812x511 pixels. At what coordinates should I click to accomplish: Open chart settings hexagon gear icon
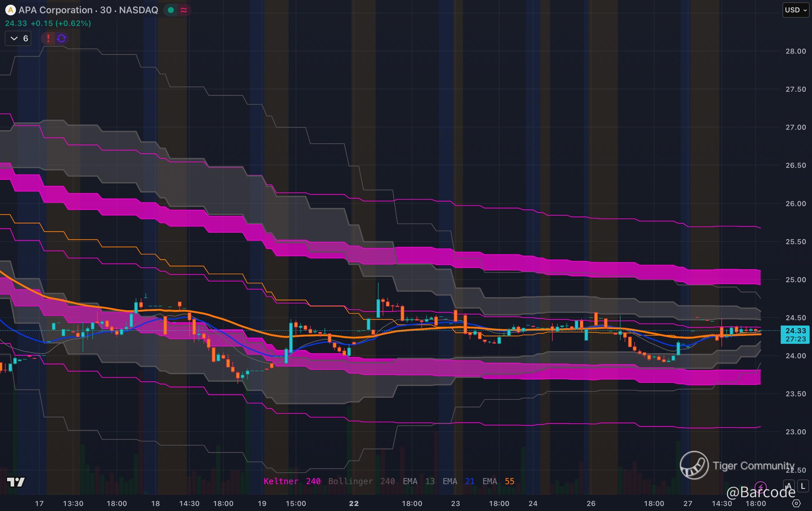[x=796, y=504]
